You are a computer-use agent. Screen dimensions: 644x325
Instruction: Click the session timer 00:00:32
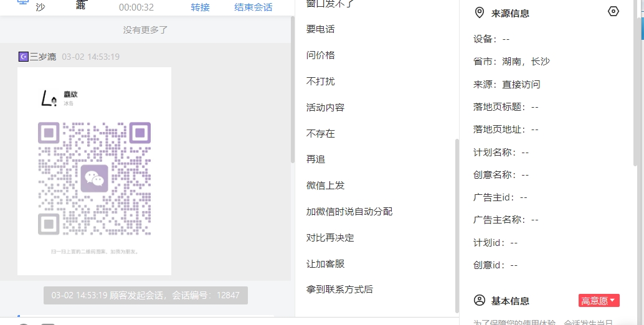pos(136,7)
